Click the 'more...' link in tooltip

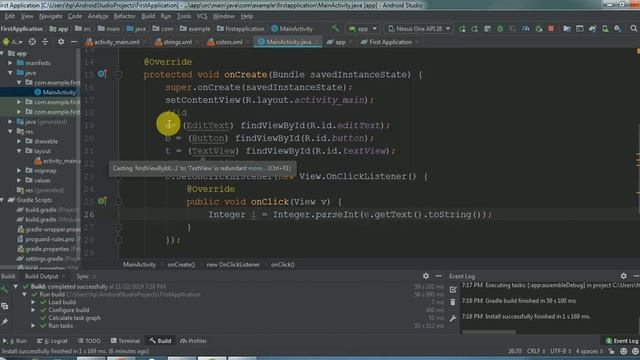256,168
